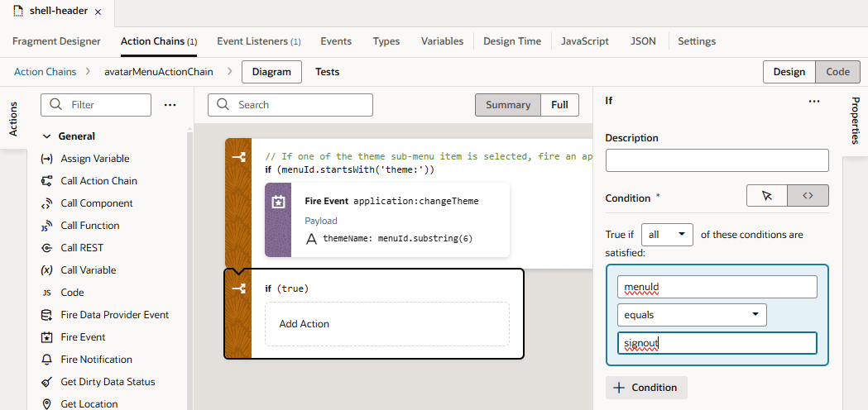Select the Call Component icon
This screenshot has width=868, height=410.
46,203
